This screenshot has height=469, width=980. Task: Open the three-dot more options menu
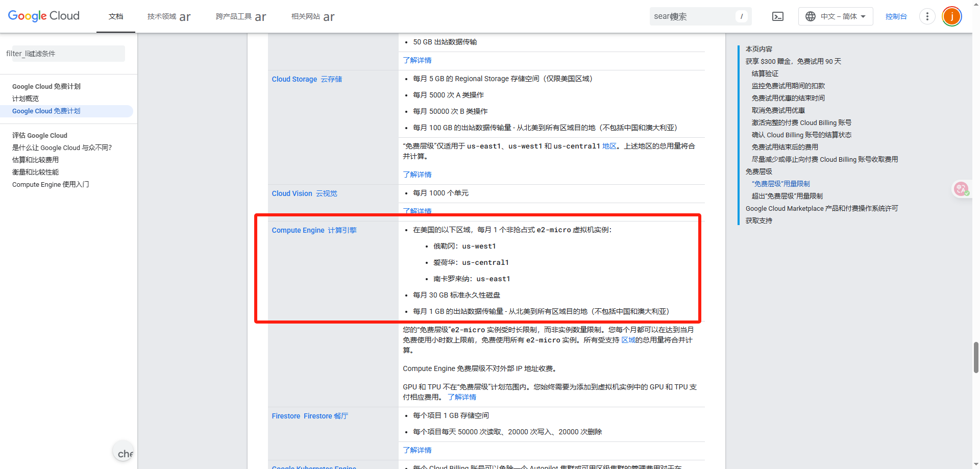click(927, 16)
